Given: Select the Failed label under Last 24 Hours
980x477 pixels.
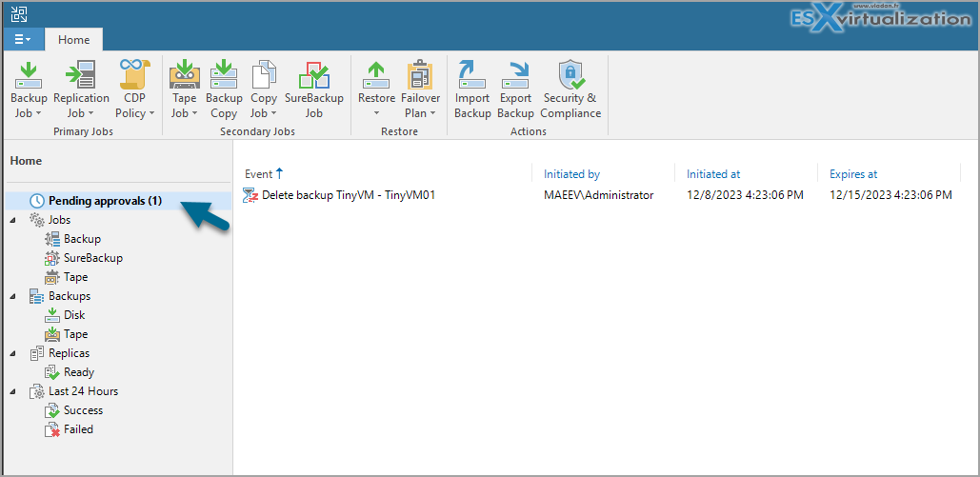Looking at the screenshot, I should [78, 429].
